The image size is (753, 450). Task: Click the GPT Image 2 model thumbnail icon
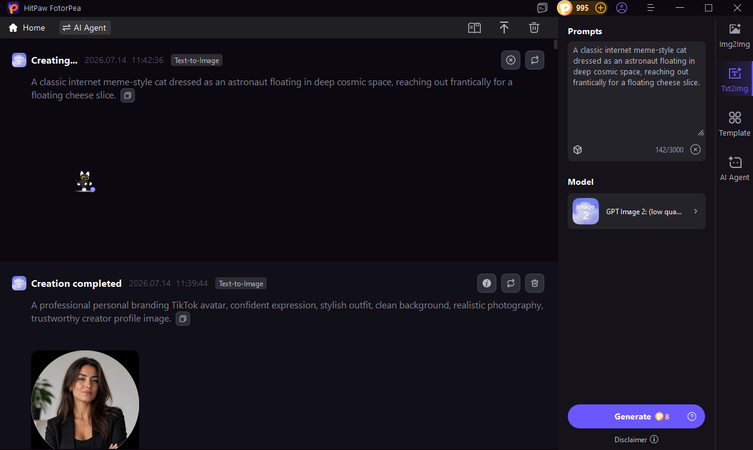point(585,211)
